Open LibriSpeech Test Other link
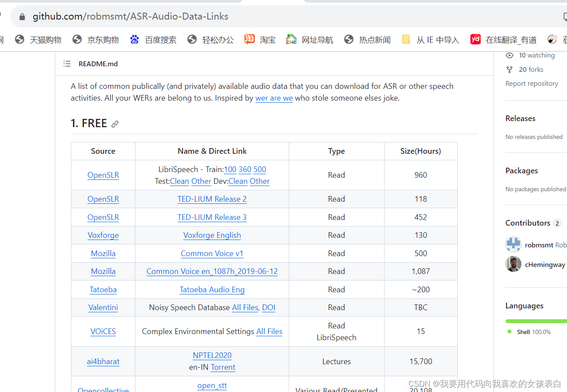This screenshot has height=392, width=567. pyautogui.click(x=201, y=181)
